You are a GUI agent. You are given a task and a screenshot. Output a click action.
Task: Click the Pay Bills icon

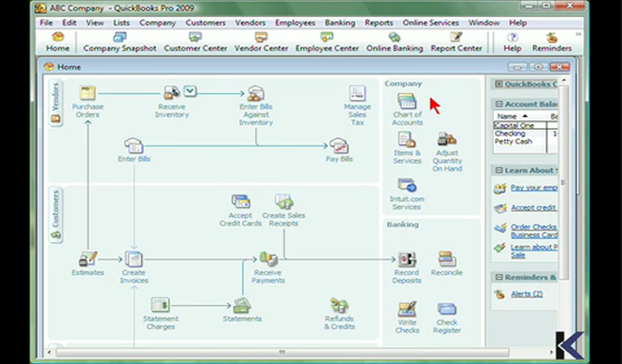pyautogui.click(x=339, y=146)
